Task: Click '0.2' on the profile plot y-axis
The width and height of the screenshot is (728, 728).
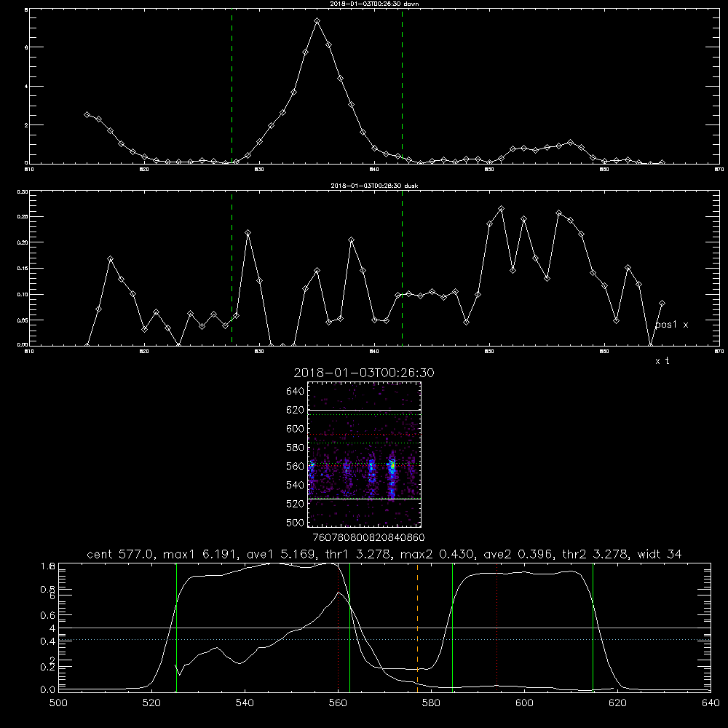Action: click(48, 667)
